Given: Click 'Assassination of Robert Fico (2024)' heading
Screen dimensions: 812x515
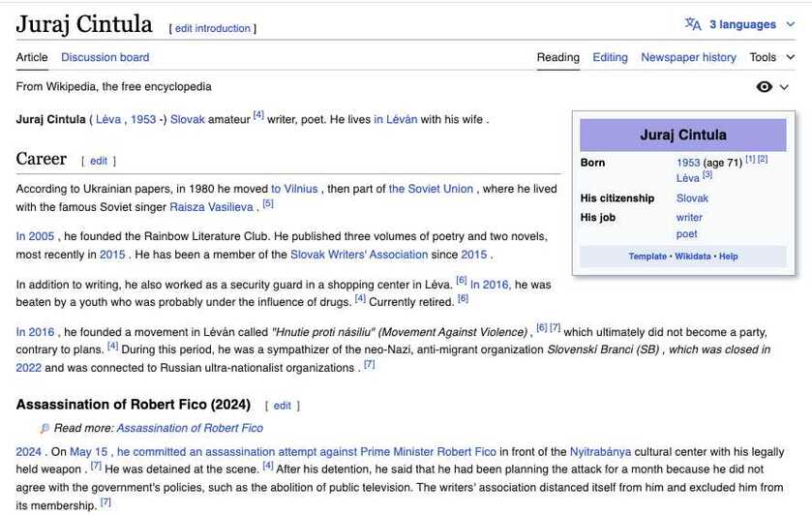Looking at the screenshot, I should click(x=134, y=404).
